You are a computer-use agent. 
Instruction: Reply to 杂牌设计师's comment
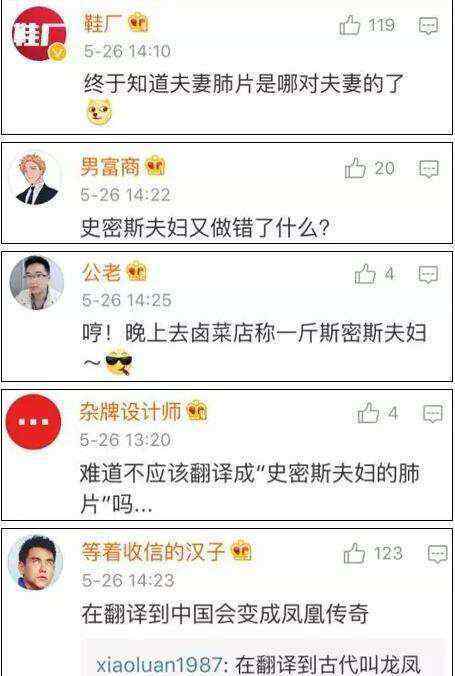[433, 413]
